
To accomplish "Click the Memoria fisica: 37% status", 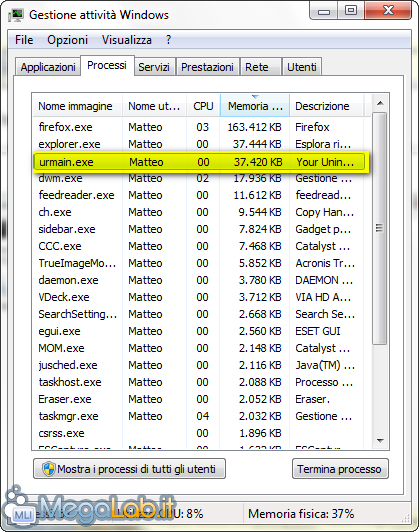I will tap(301, 514).
